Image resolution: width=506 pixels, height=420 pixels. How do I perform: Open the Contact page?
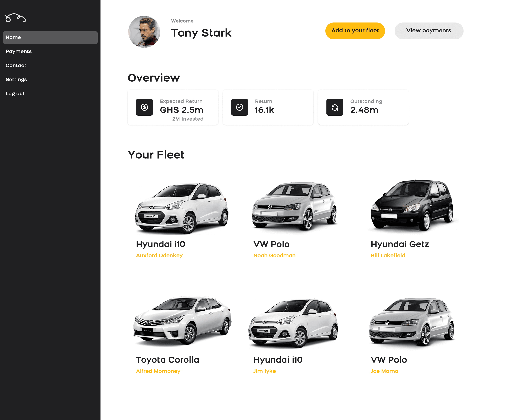pyautogui.click(x=16, y=66)
